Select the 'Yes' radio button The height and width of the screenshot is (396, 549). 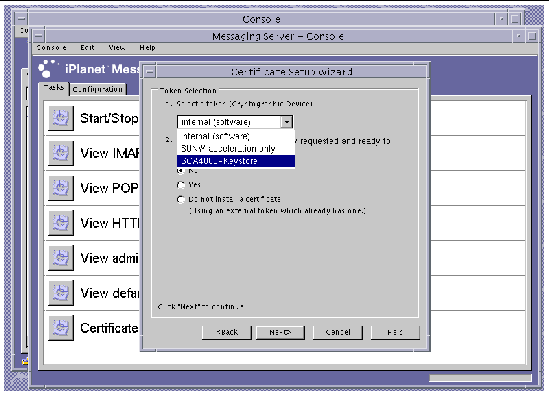pos(181,185)
